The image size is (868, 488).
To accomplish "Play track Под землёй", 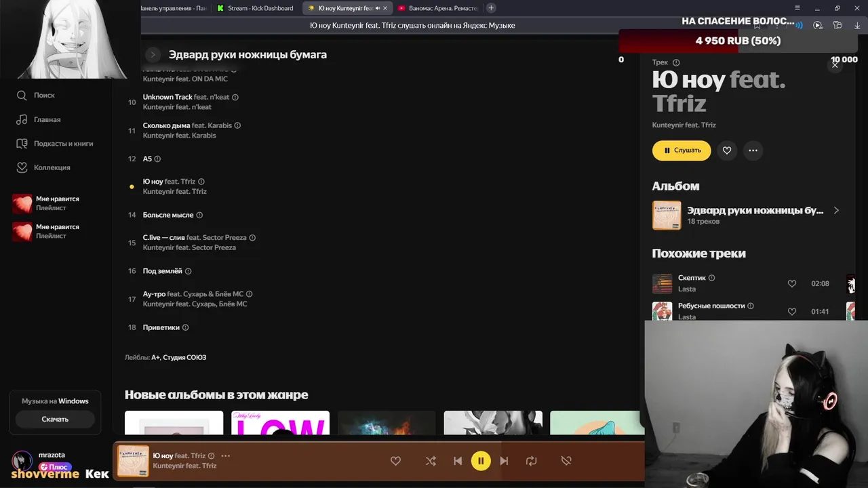I will pyautogui.click(x=163, y=271).
